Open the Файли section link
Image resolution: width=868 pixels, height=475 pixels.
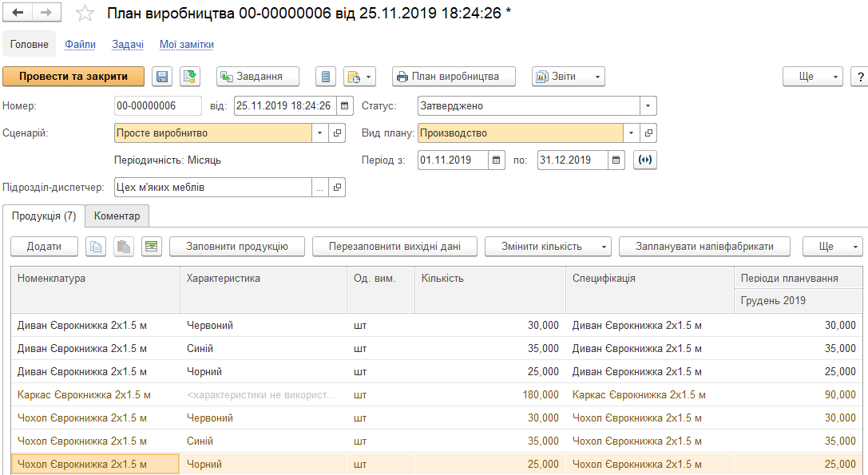81,45
